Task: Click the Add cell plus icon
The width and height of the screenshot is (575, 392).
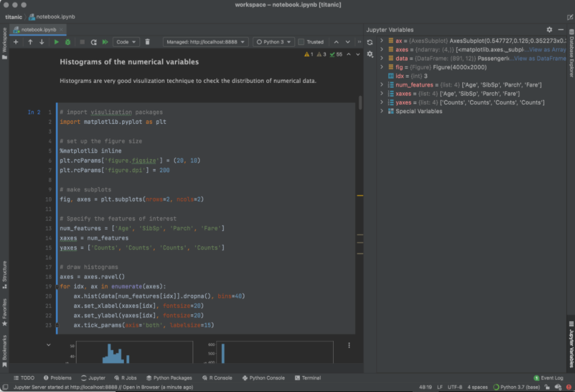Action: click(x=16, y=42)
